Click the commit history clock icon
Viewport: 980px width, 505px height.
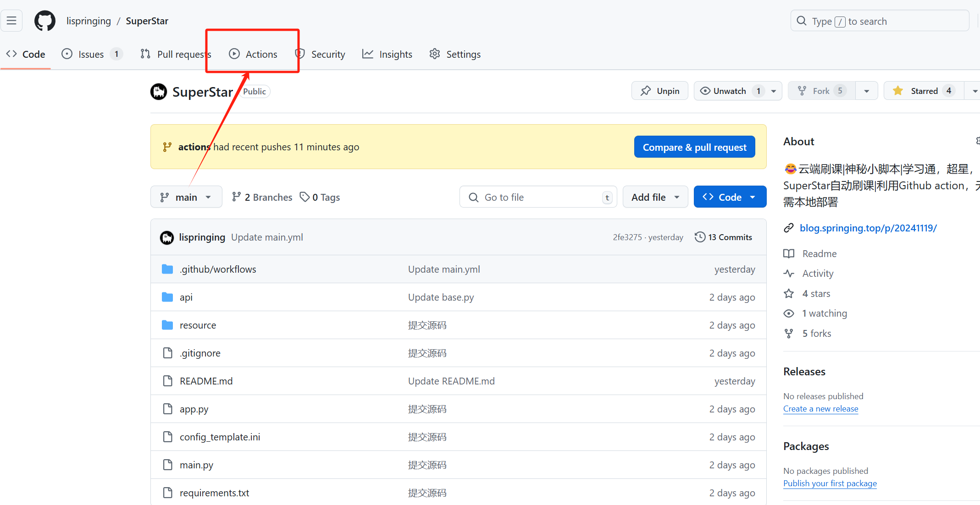700,237
